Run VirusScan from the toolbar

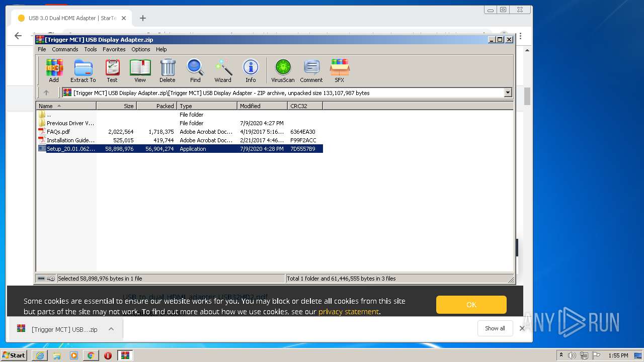pyautogui.click(x=283, y=70)
